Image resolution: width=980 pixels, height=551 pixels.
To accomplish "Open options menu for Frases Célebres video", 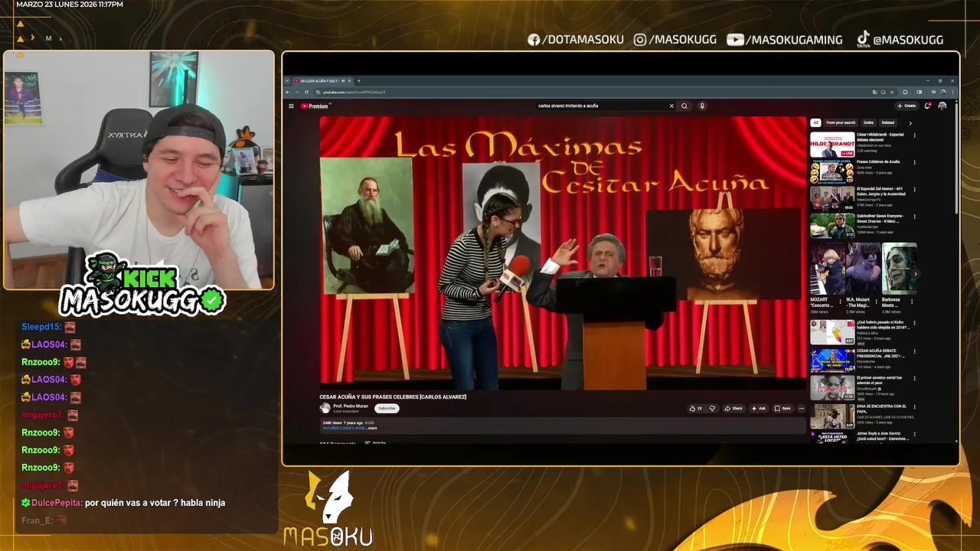I will [914, 162].
